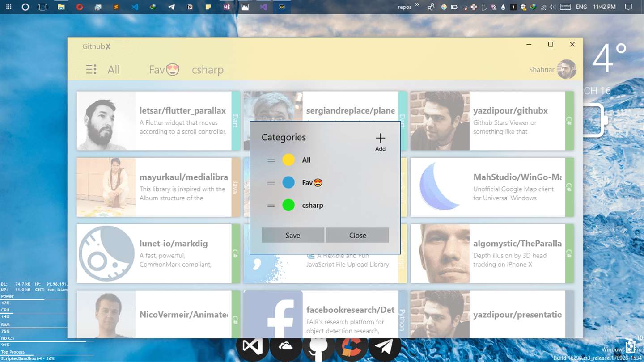Click the Dart language tag on flutter_parallax
This screenshot has width=644, height=362.
click(x=236, y=121)
